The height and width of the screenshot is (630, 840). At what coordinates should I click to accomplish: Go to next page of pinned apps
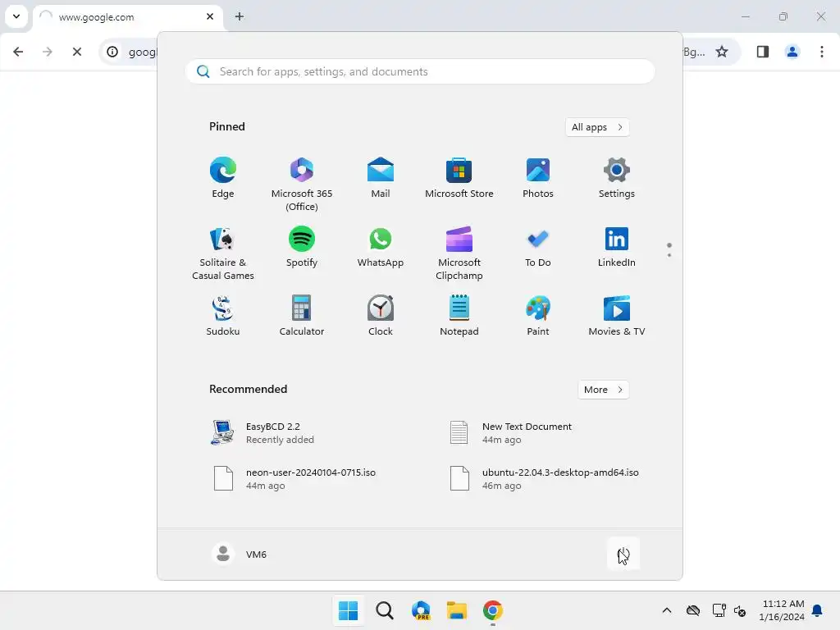[x=669, y=255]
